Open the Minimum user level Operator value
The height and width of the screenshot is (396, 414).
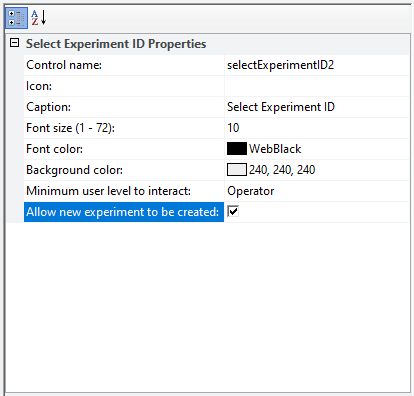pyautogui.click(x=317, y=191)
